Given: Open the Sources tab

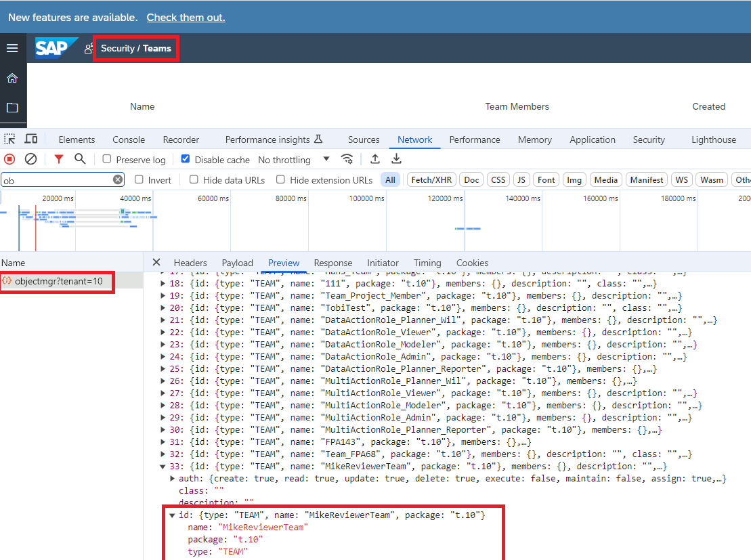Looking at the screenshot, I should 364,139.
